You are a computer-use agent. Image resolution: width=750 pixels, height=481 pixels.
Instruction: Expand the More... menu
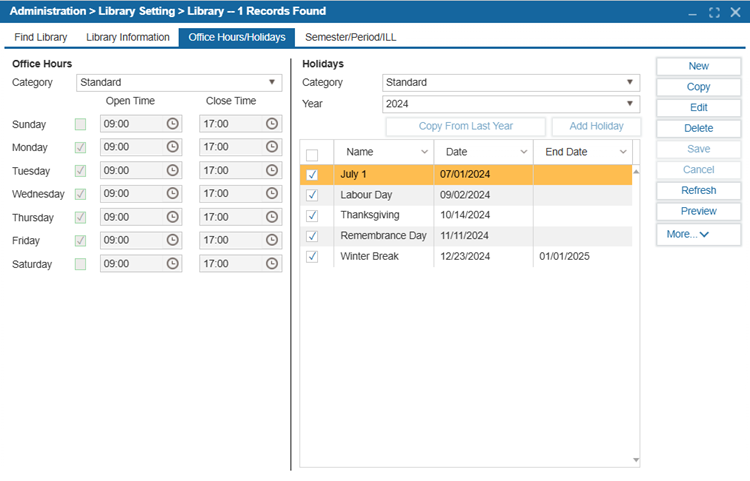[698, 234]
